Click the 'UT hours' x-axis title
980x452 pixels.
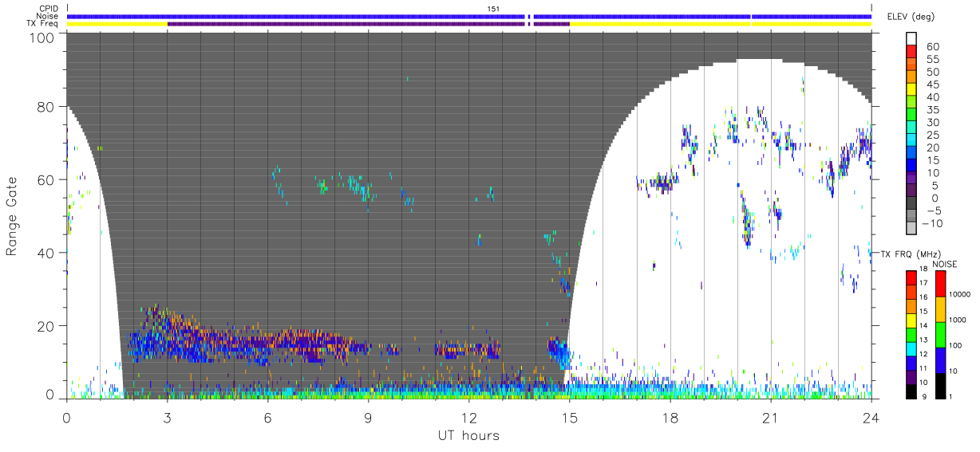coord(468,435)
